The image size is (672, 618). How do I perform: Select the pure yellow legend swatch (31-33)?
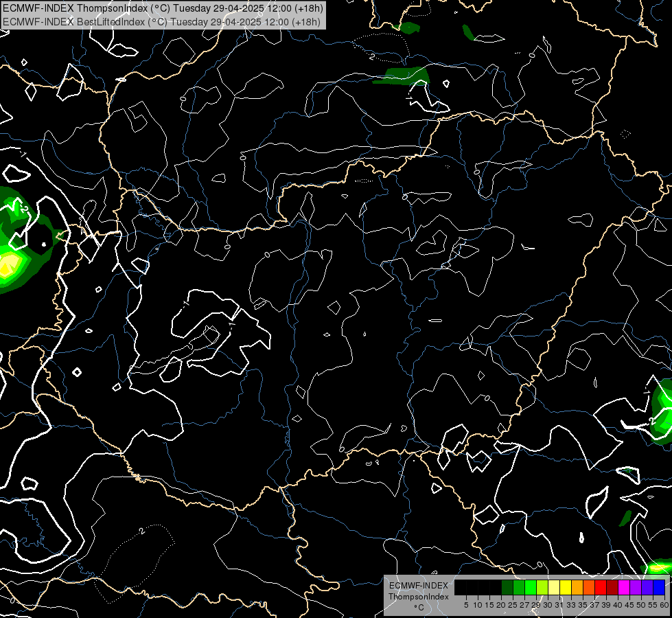(x=566, y=587)
